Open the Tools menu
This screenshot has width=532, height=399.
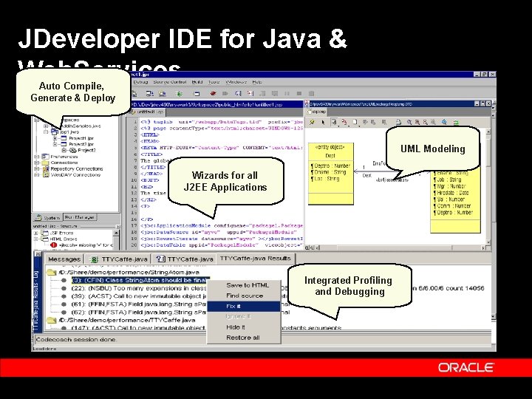tap(214, 82)
